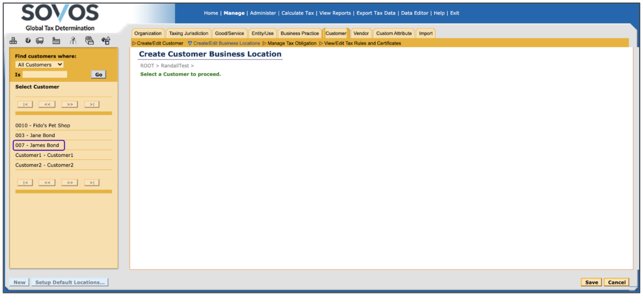The width and height of the screenshot is (644, 297).
Task: Open Calculate Tax in top menu
Action: click(297, 13)
